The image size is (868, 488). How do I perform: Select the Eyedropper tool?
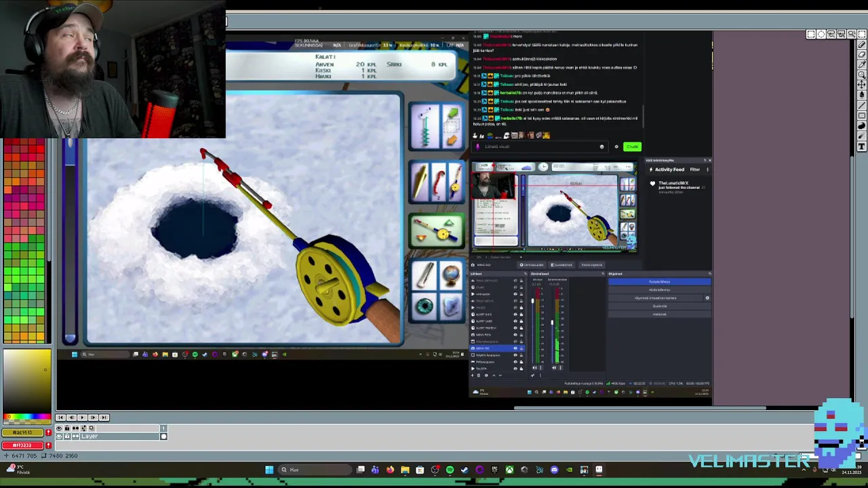[x=862, y=64]
